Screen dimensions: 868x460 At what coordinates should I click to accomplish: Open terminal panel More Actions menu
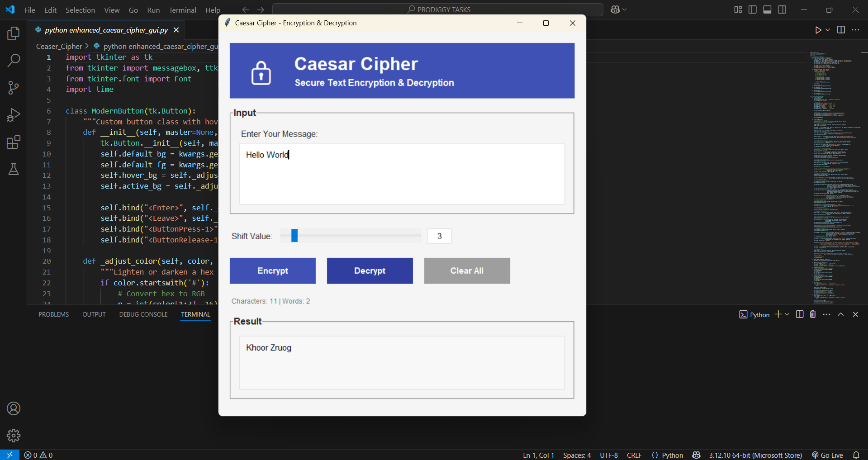[x=827, y=314]
